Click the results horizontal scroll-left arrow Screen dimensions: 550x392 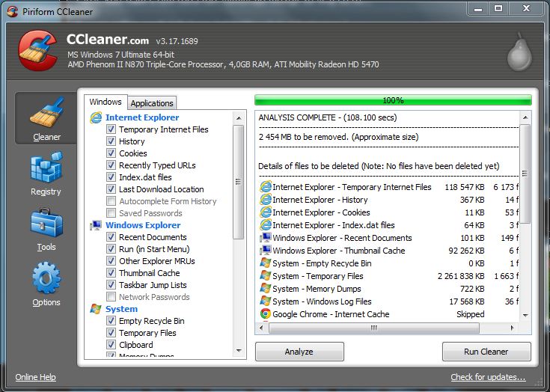pos(261,328)
